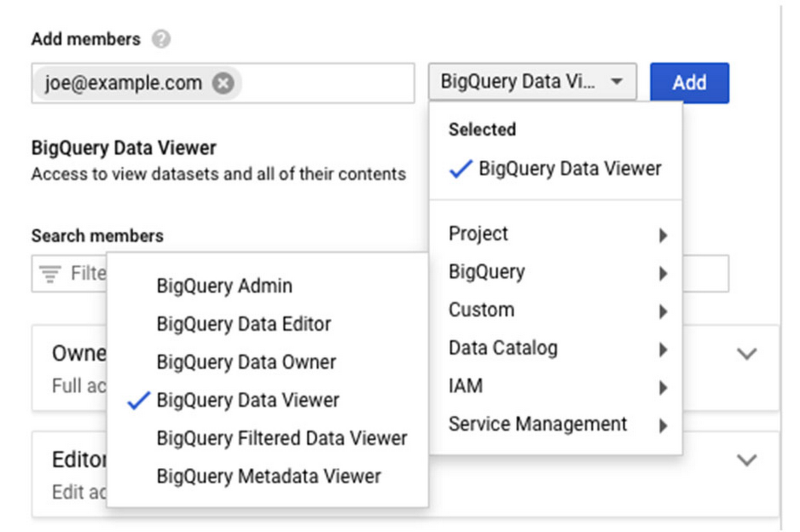
Task: Expand the Project submenu arrow
Action: point(663,235)
